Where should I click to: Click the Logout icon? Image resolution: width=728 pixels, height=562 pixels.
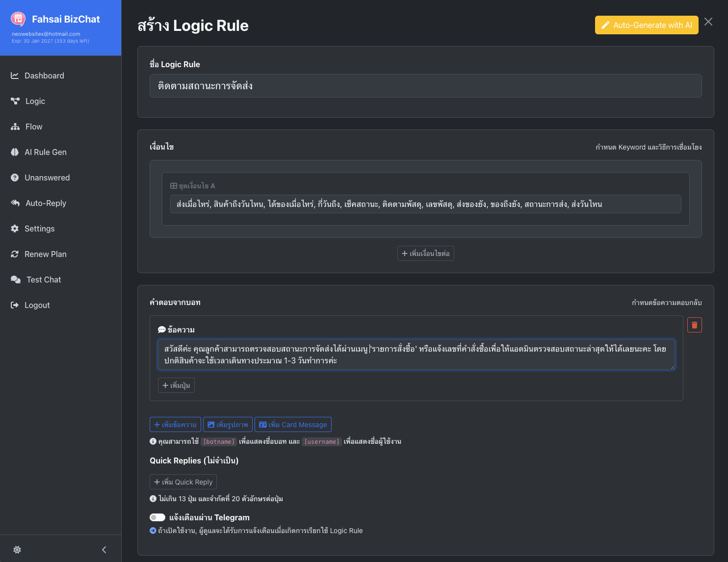(x=15, y=305)
